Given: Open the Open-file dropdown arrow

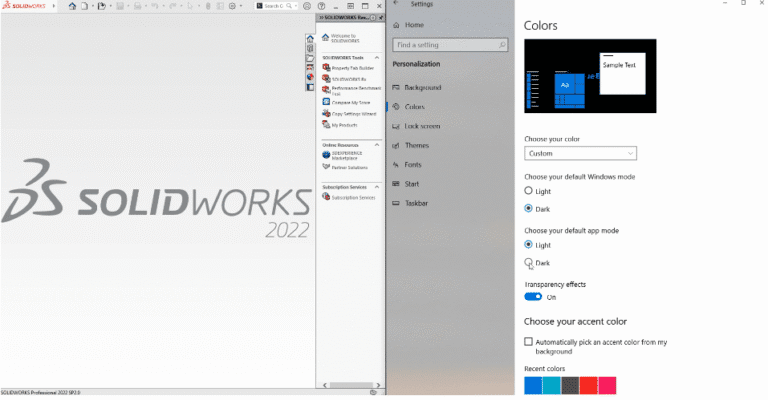Looking at the screenshot, I should 110,6.
